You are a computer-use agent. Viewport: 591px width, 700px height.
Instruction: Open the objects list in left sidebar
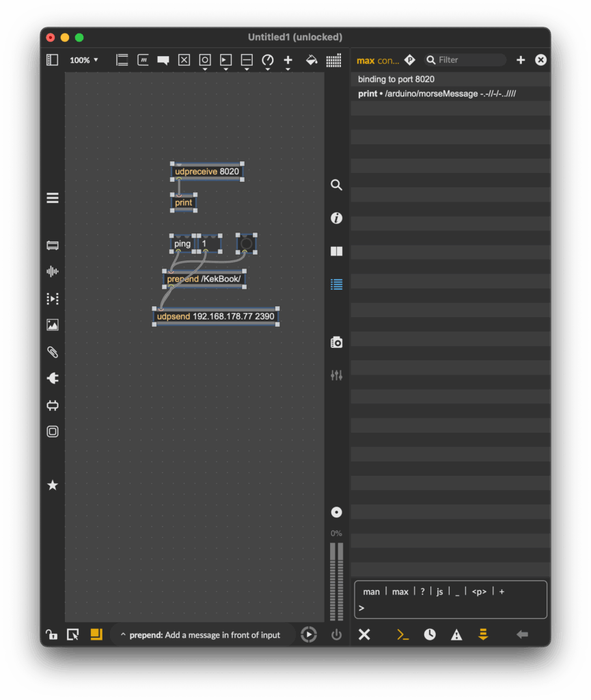[x=53, y=198]
